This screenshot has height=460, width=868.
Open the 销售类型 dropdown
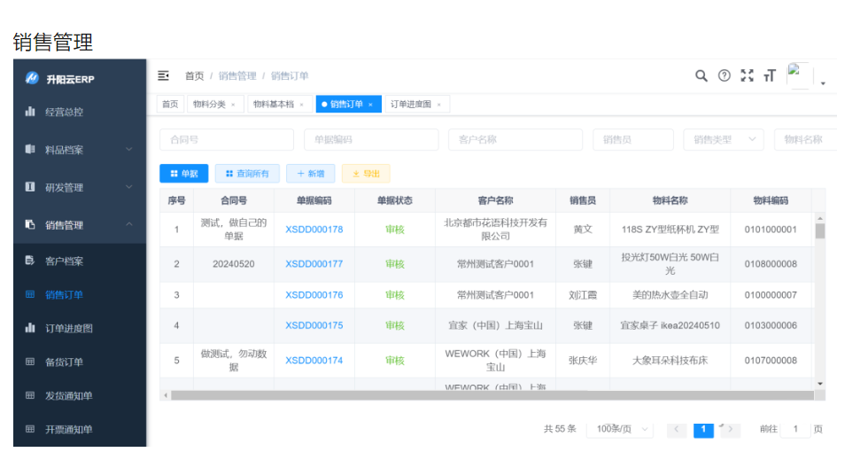point(724,140)
